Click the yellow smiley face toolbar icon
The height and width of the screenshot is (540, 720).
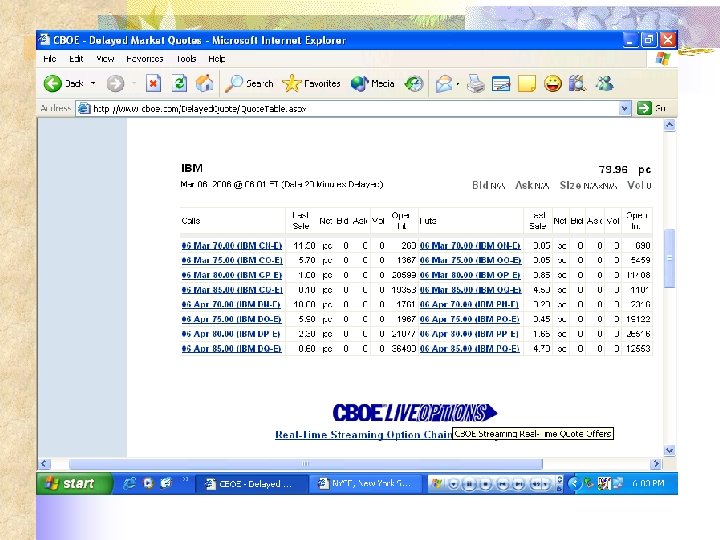coord(553,84)
